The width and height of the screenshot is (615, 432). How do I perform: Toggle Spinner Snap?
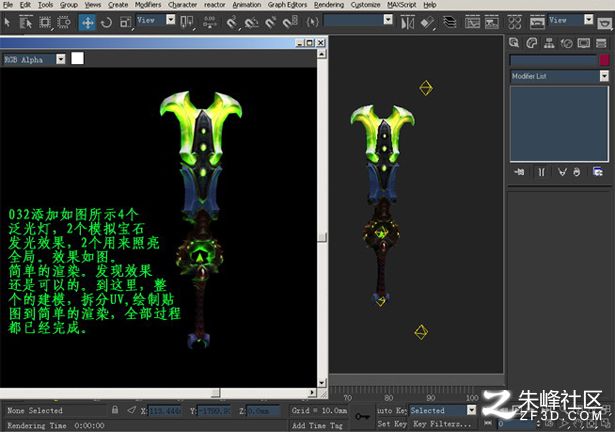pos(290,22)
